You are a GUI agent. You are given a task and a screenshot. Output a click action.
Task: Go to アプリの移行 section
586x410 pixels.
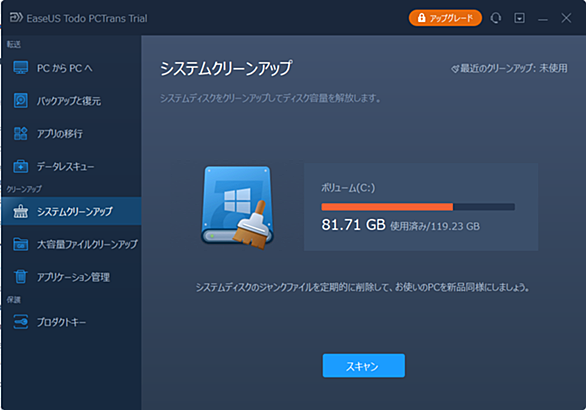coord(71,133)
